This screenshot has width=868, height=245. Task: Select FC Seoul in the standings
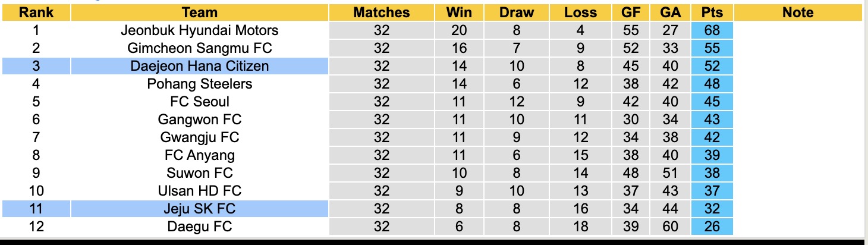point(199,101)
